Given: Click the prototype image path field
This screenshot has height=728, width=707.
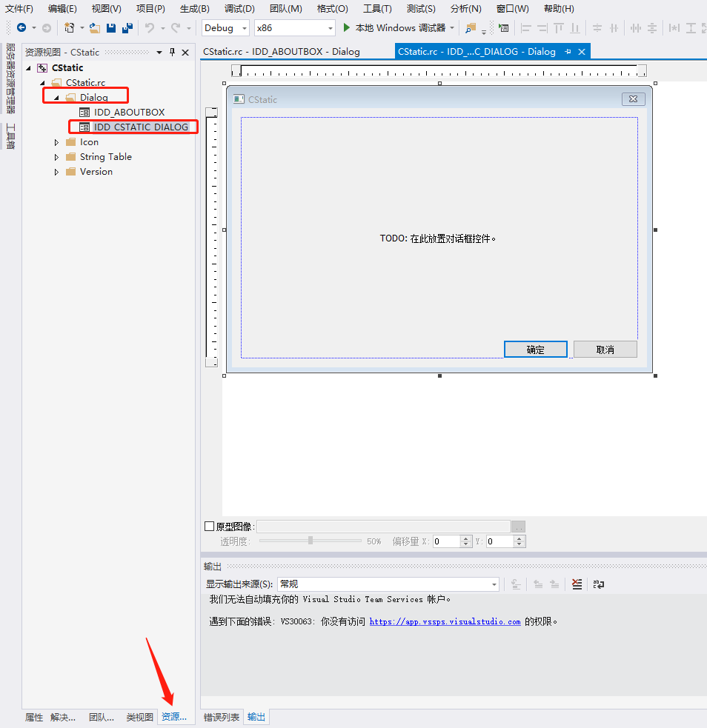Looking at the screenshot, I should (383, 527).
